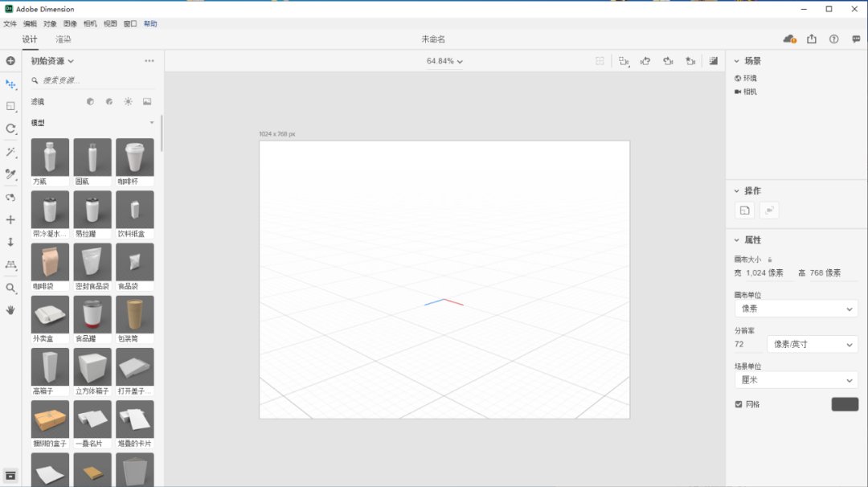
Task: Open the more options ellipsis menu
Action: tap(149, 61)
